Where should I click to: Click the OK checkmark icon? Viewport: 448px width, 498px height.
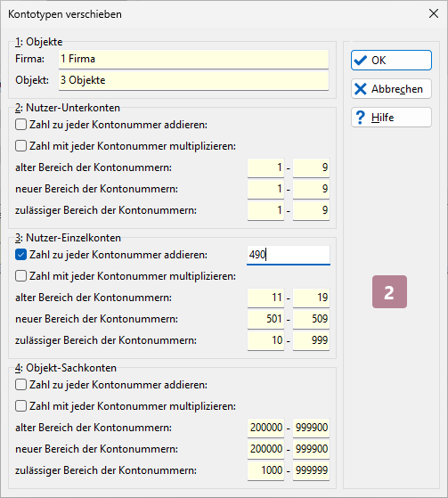(x=360, y=60)
